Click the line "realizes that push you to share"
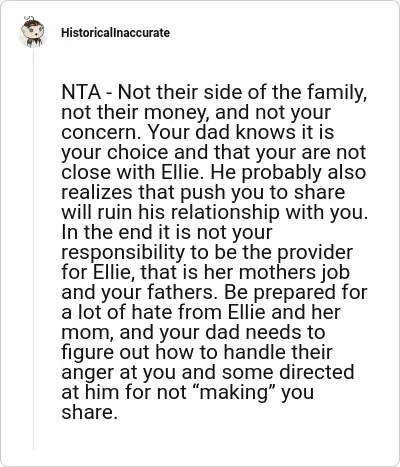 203,192
